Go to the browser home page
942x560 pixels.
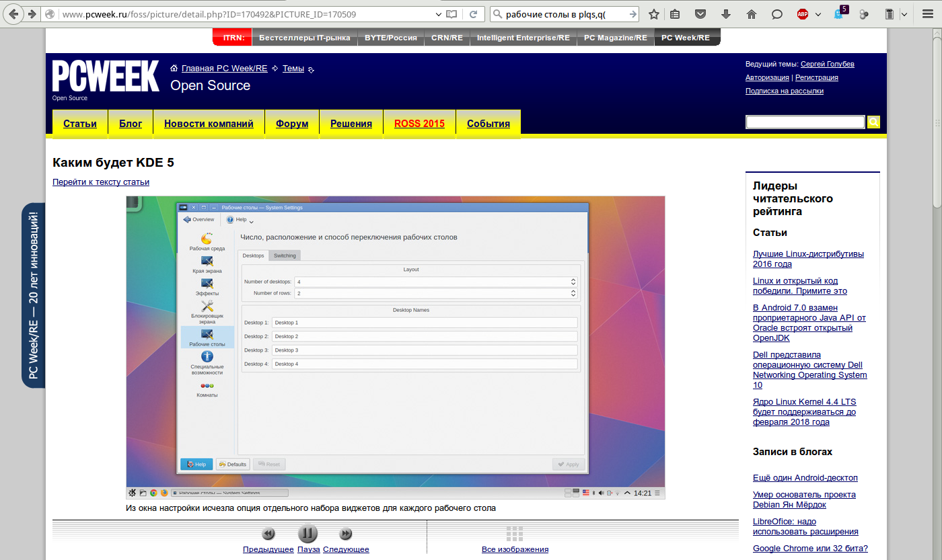click(x=752, y=14)
